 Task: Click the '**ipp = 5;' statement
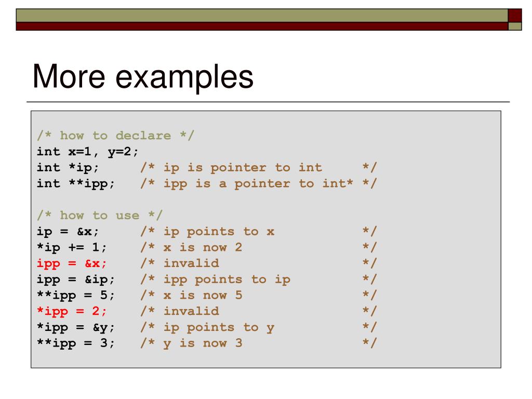point(76,296)
